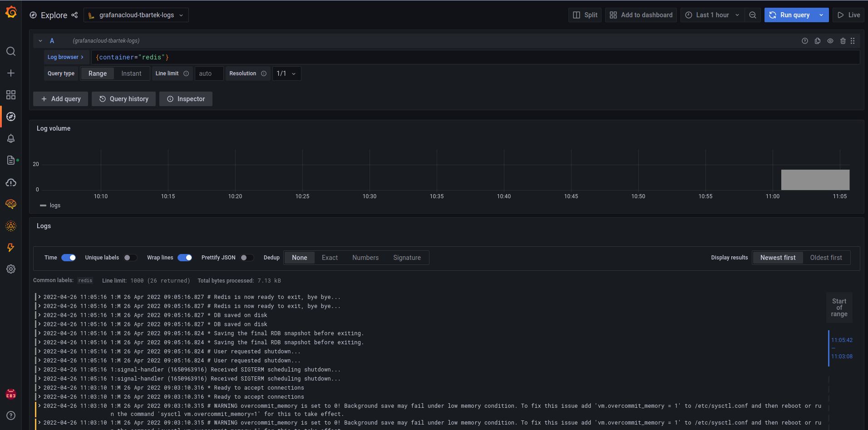
Task: Open Alerting bell sidebar icon
Action: [11, 138]
